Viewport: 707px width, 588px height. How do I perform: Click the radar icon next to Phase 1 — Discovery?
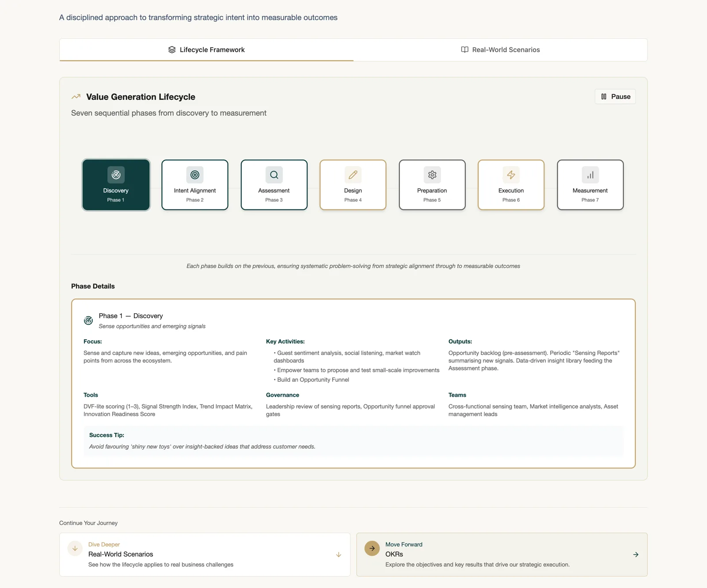click(x=88, y=321)
